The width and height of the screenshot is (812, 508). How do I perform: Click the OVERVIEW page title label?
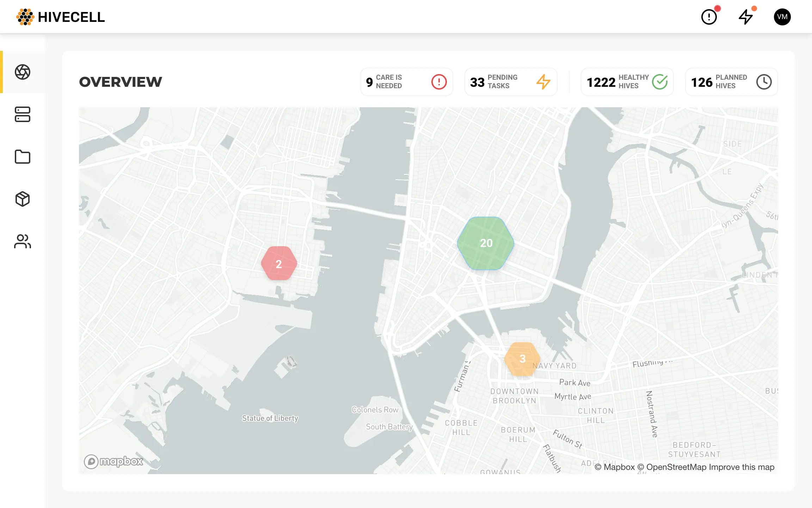click(x=121, y=81)
